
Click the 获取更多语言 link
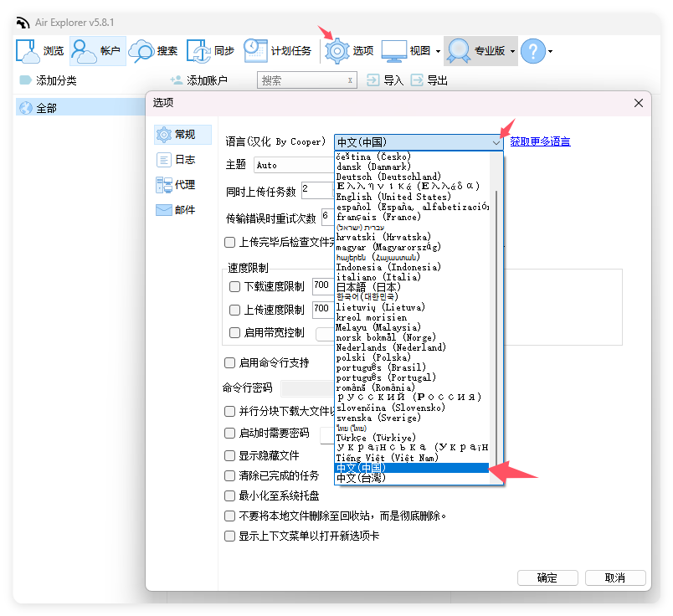[x=540, y=141]
